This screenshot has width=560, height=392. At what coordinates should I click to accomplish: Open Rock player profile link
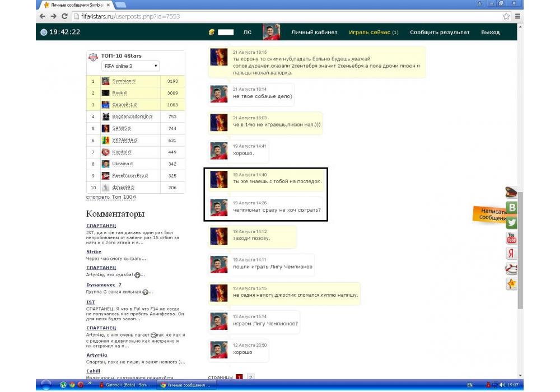pyautogui.click(x=120, y=93)
